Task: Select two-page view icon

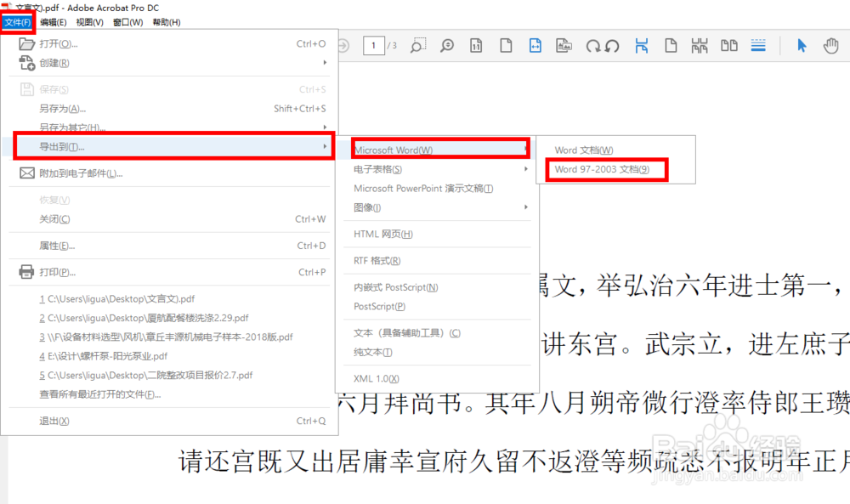Action: [x=729, y=46]
